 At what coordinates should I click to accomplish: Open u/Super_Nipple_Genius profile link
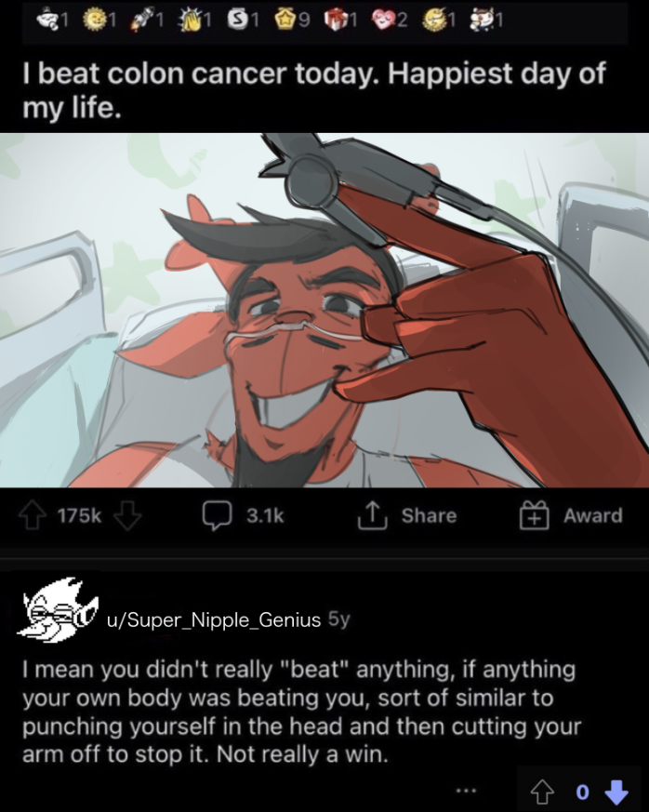click(x=214, y=619)
